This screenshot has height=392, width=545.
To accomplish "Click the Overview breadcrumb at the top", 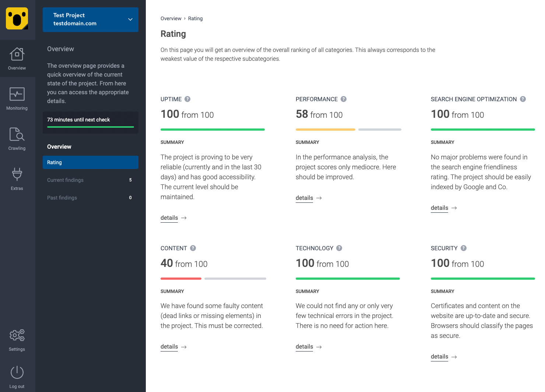I will click(171, 18).
